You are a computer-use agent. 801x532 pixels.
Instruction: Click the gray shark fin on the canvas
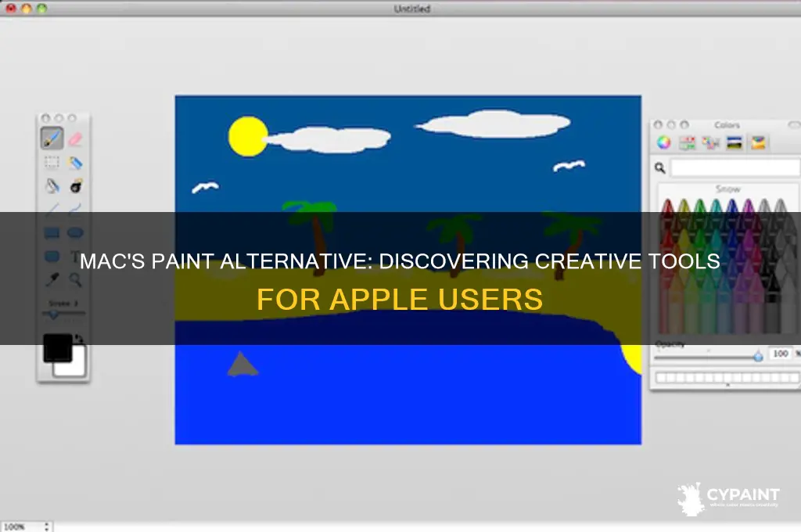click(242, 365)
